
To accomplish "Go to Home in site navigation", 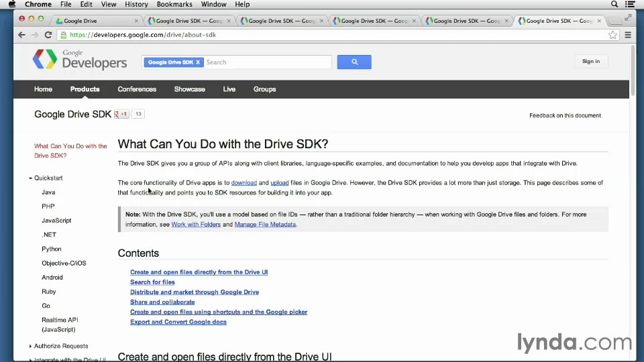I will (x=43, y=89).
